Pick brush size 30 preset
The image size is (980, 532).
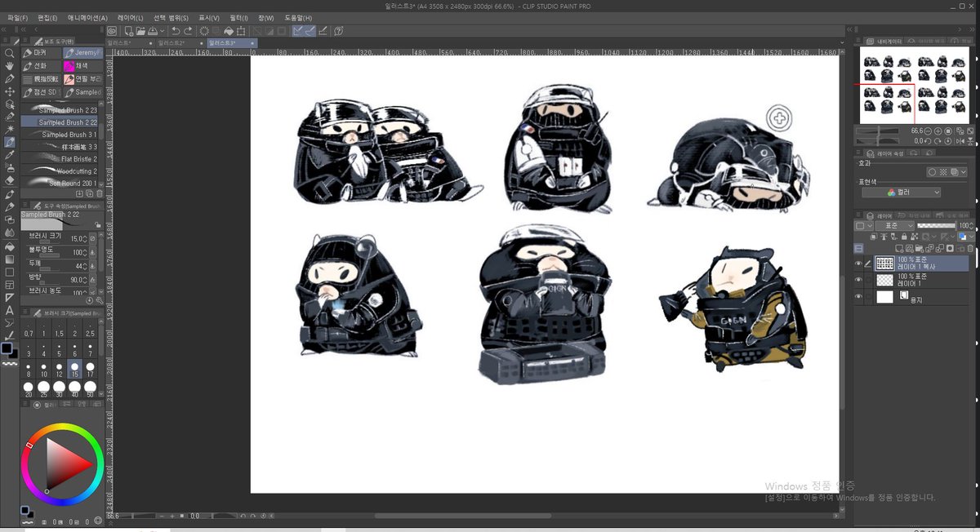(x=60, y=388)
